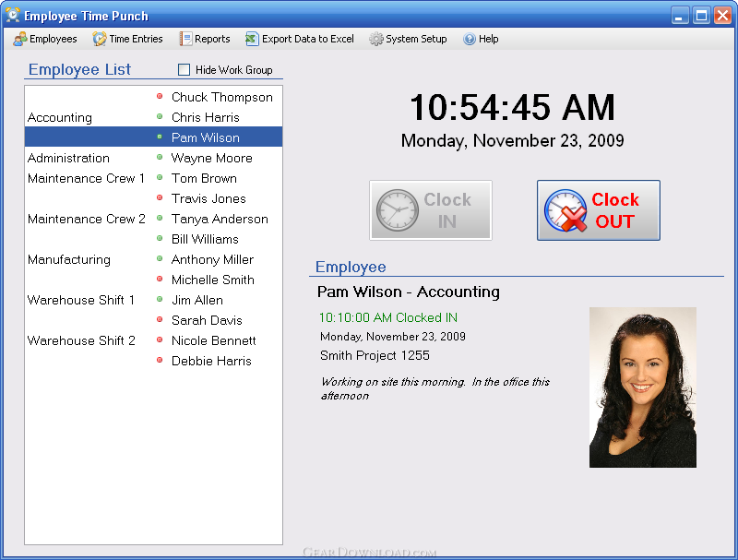Select Tom Brown in employee list
The image size is (738, 560).
204,178
